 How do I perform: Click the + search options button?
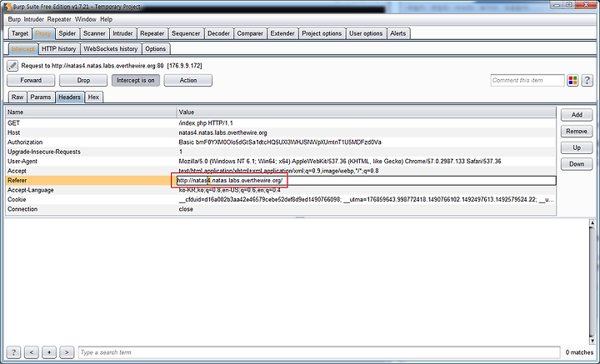coord(49,352)
